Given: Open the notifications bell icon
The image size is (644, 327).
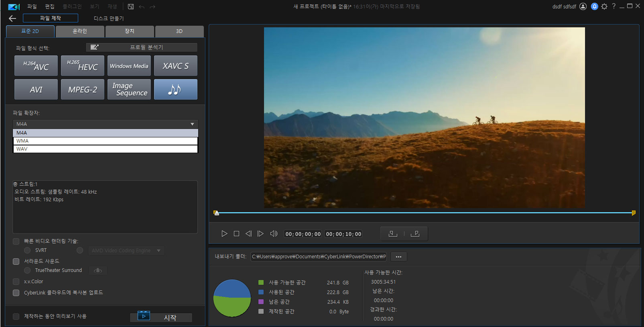Looking at the screenshot, I should tap(594, 6).
